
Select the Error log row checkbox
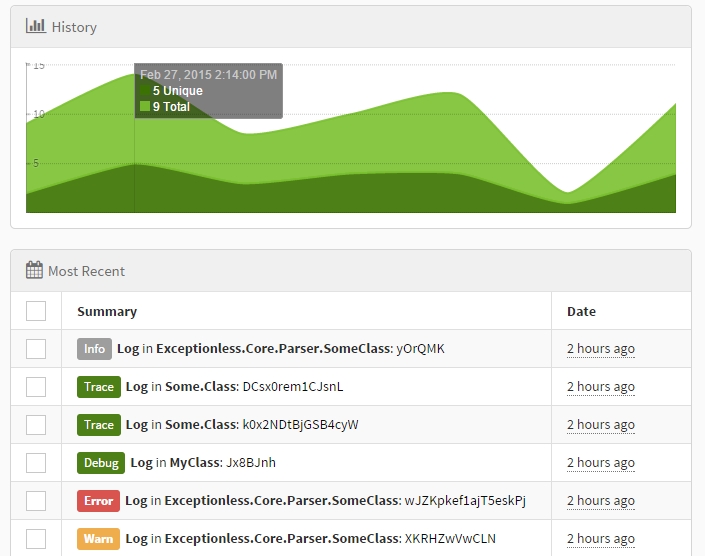point(36,501)
